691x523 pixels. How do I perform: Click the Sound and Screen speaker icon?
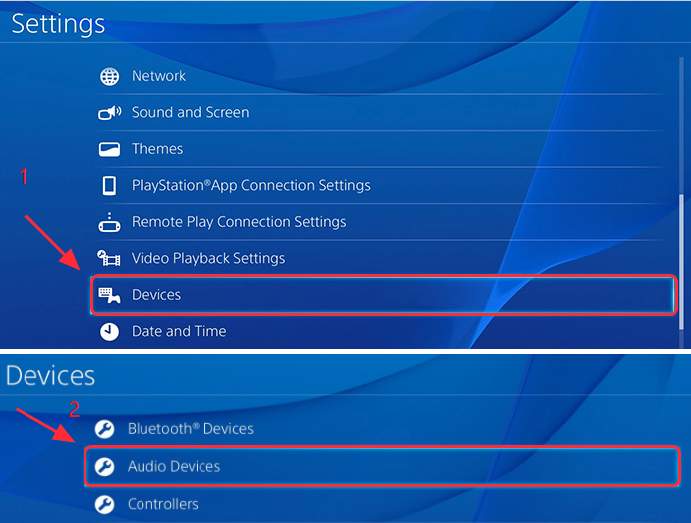coord(109,113)
